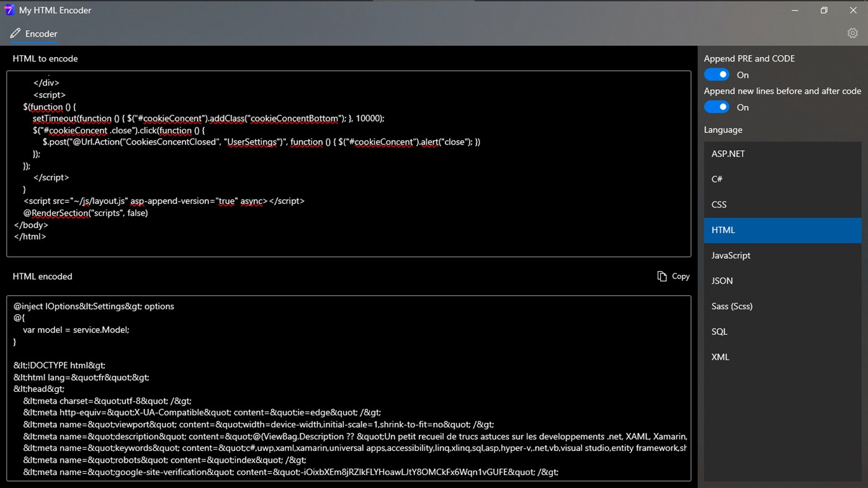This screenshot has width=868, height=488.
Task: Choose ASP.NET as the language
Action: [782, 153]
